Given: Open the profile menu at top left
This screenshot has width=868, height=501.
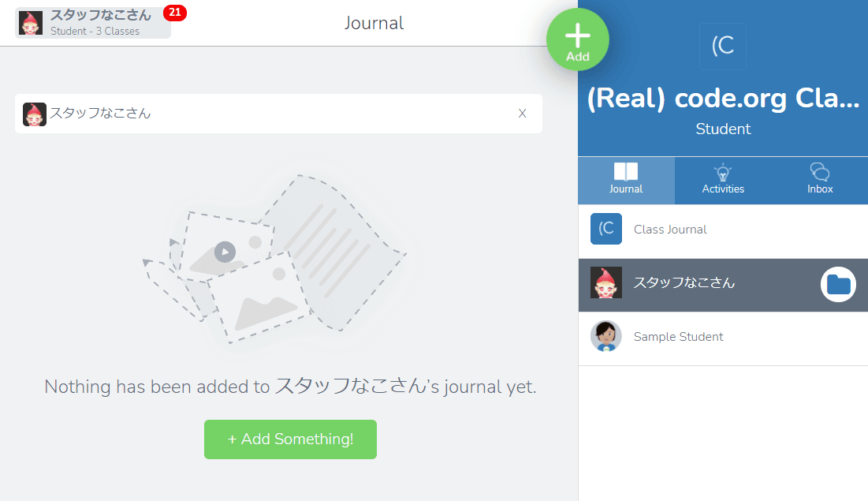Looking at the screenshot, I should click(x=93, y=24).
